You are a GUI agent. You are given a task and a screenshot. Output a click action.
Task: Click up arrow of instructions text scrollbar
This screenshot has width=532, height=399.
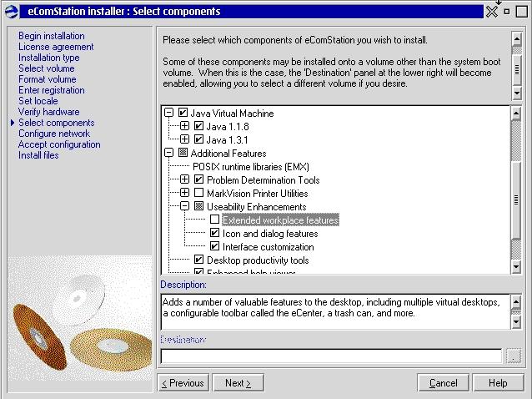click(516, 39)
